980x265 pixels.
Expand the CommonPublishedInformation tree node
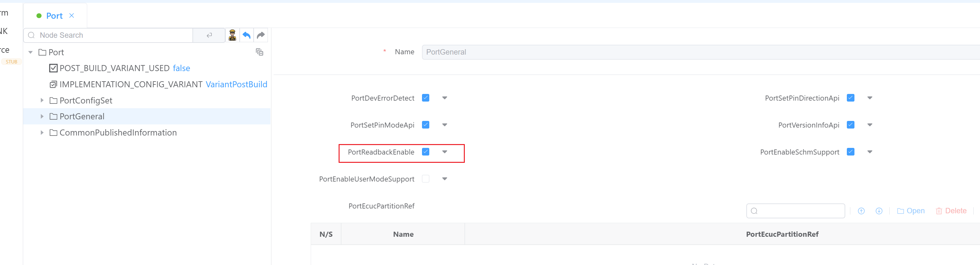[42, 132]
